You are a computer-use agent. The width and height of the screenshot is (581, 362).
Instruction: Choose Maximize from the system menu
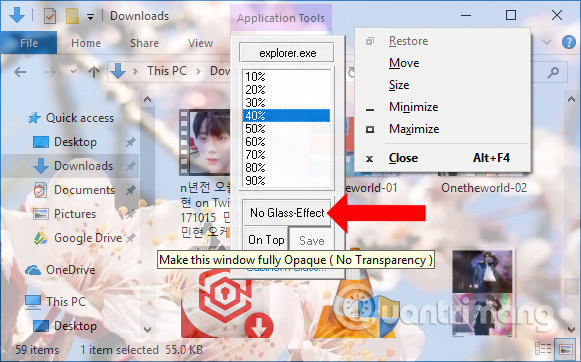442,129
